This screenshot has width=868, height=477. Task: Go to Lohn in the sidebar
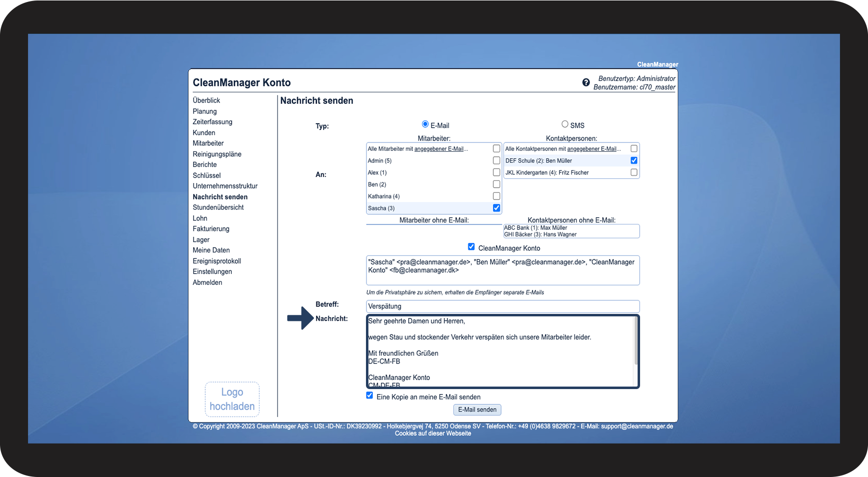(200, 218)
